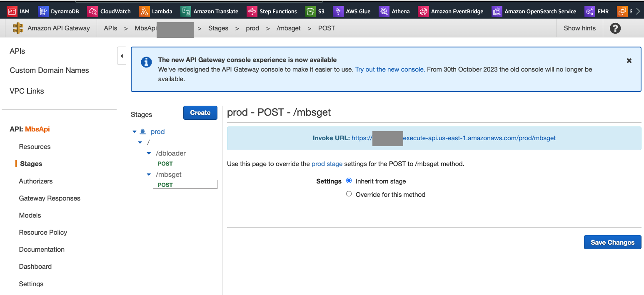Collapse the prod stage tree node
Image resolution: width=644 pixels, height=295 pixels.
pyautogui.click(x=134, y=132)
